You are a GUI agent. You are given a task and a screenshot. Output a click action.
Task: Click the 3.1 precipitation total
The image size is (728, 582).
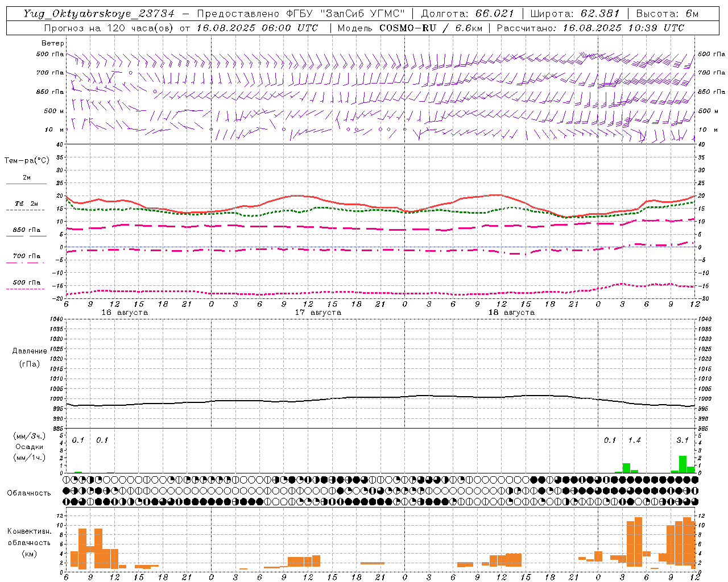click(x=682, y=440)
